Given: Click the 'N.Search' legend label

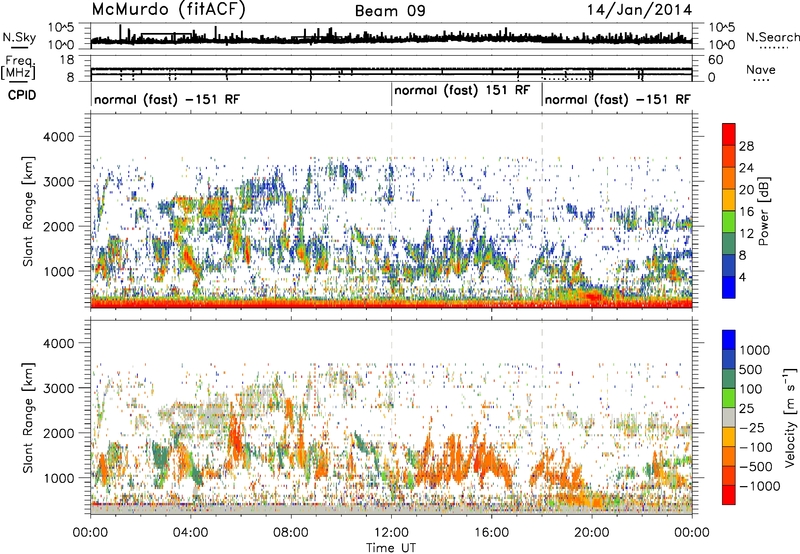Looking at the screenshot, I should coord(772,37).
